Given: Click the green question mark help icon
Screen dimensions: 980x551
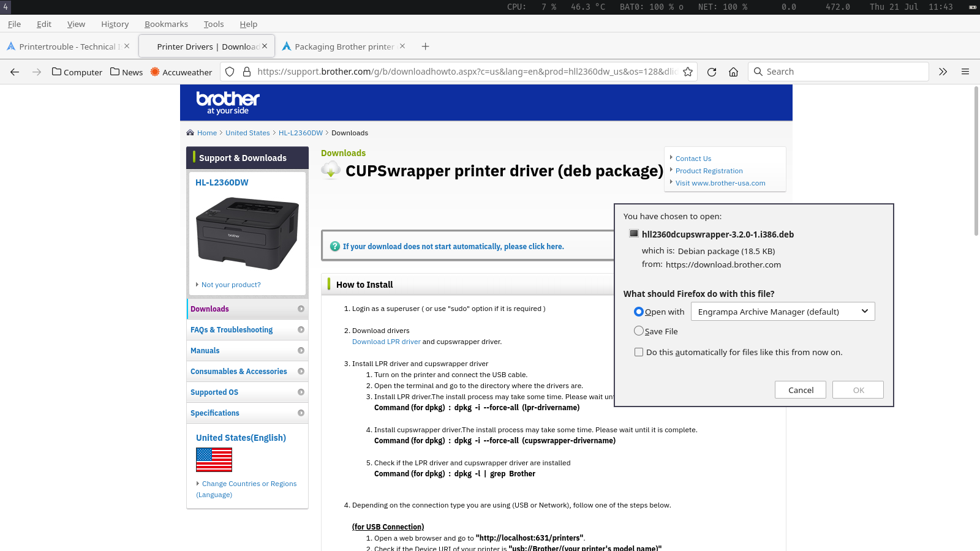Looking at the screenshot, I should (x=335, y=246).
